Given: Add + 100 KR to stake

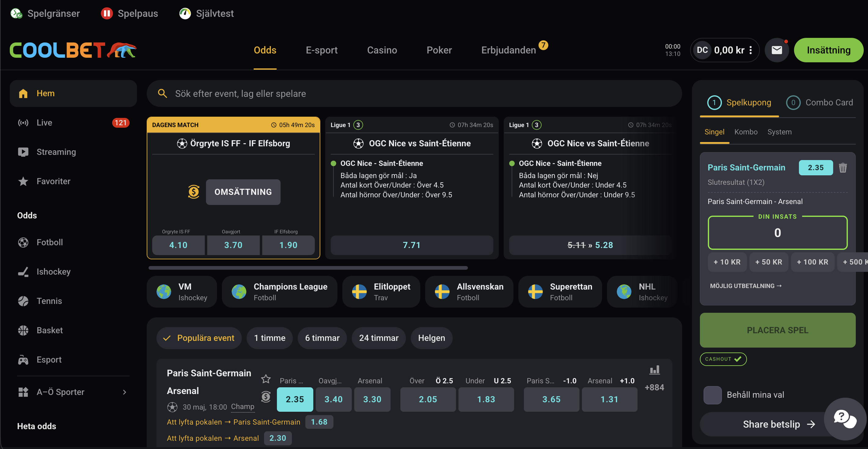Looking at the screenshot, I should 812,262.
